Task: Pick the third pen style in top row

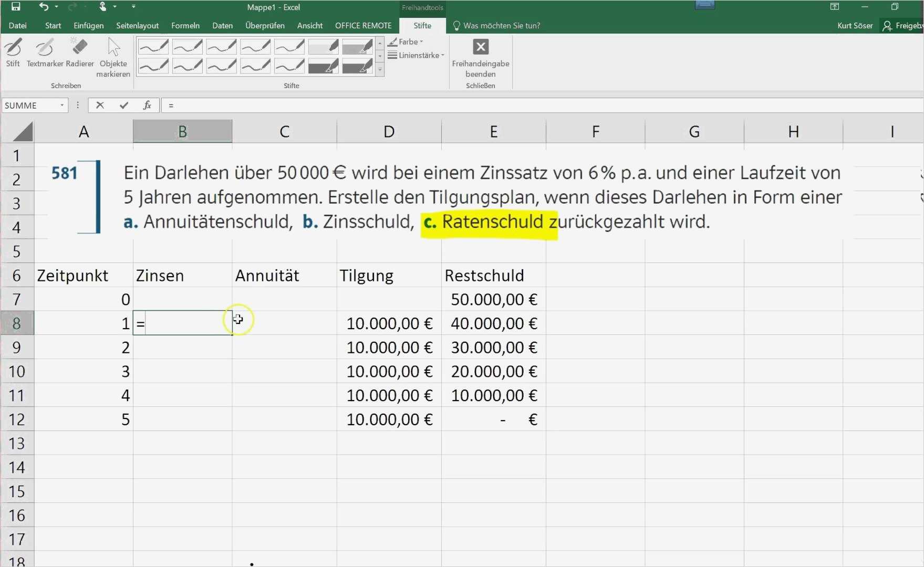Action: click(222, 47)
